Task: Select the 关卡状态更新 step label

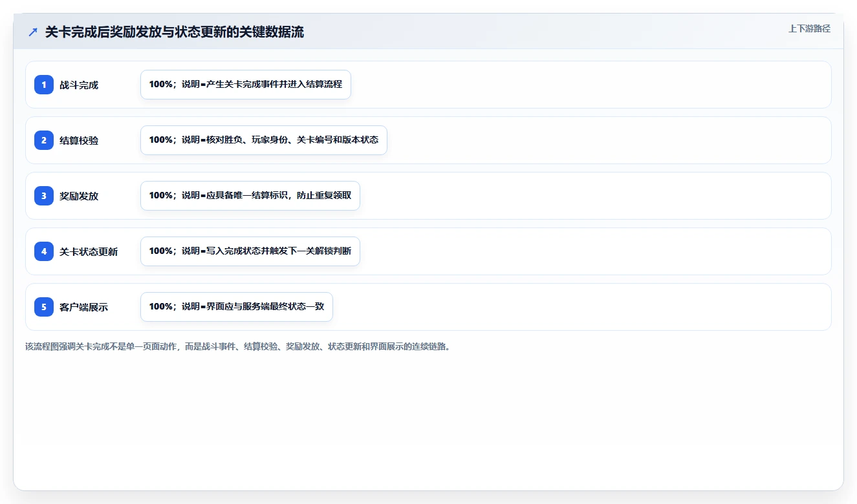Action: click(89, 251)
